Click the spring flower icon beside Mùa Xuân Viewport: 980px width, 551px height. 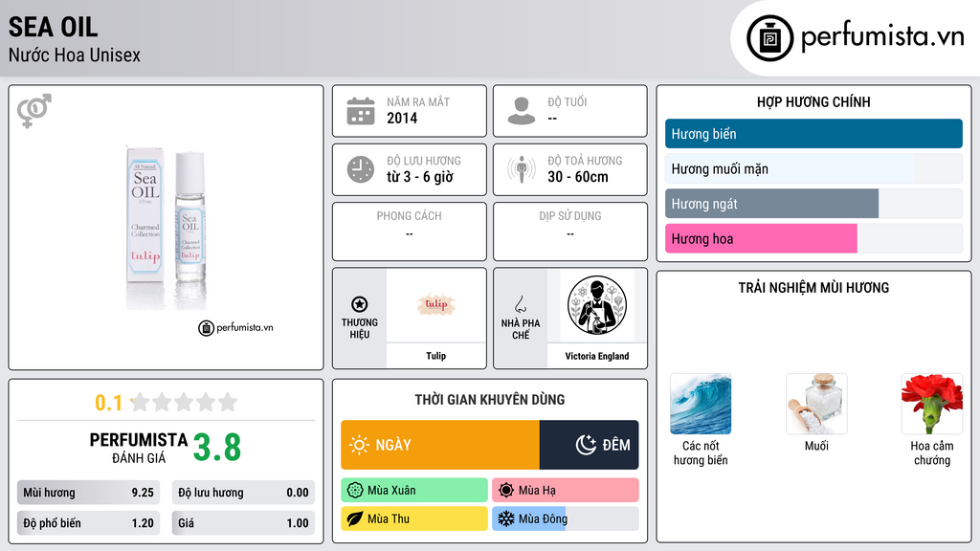355,491
